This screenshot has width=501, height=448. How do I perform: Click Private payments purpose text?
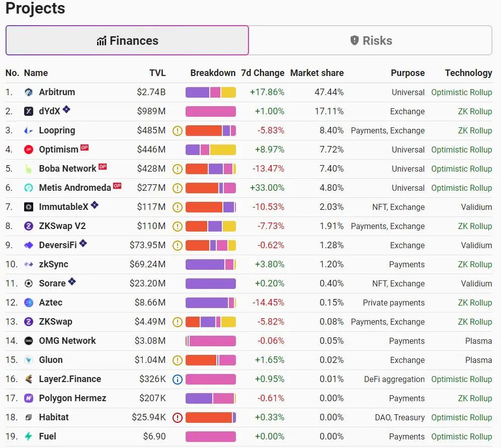pyautogui.click(x=394, y=303)
